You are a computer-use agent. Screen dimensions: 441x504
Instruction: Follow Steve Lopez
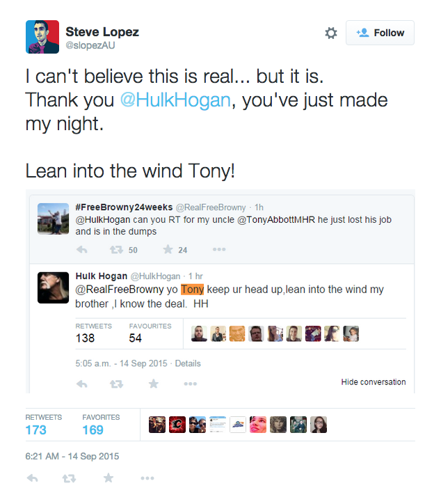[x=380, y=33]
